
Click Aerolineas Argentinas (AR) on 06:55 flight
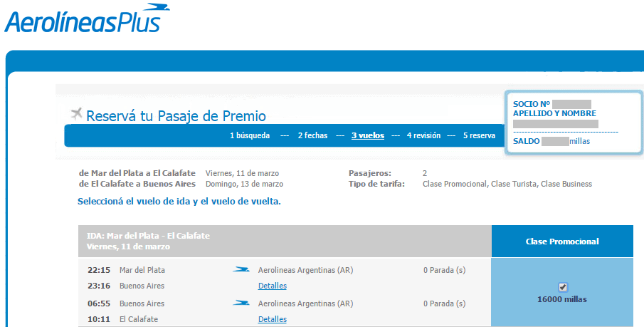tap(305, 303)
